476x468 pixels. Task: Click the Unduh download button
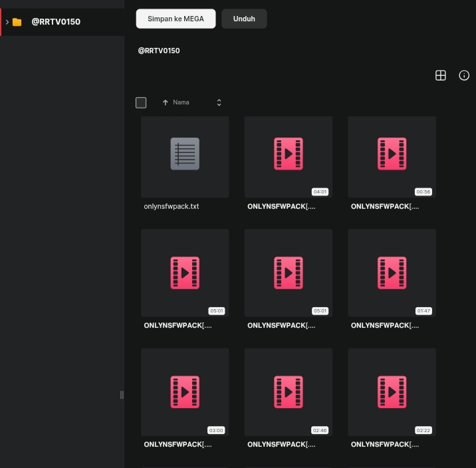pyautogui.click(x=244, y=19)
